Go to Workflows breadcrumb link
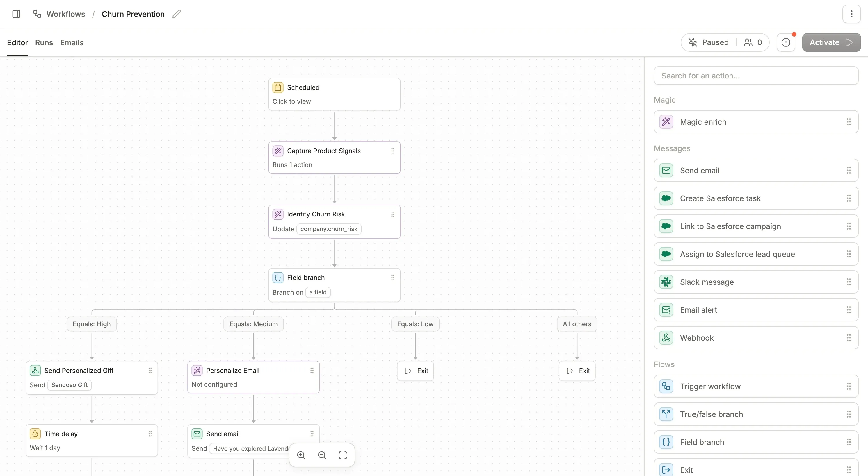Screen dimensions: 868x476 click(x=65, y=14)
